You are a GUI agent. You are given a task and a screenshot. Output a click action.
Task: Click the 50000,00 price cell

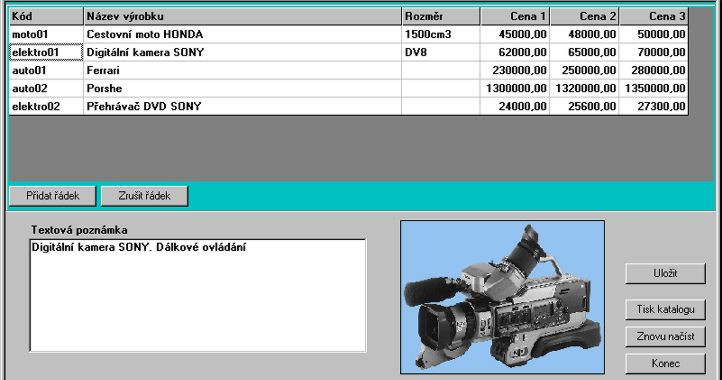[x=654, y=35]
